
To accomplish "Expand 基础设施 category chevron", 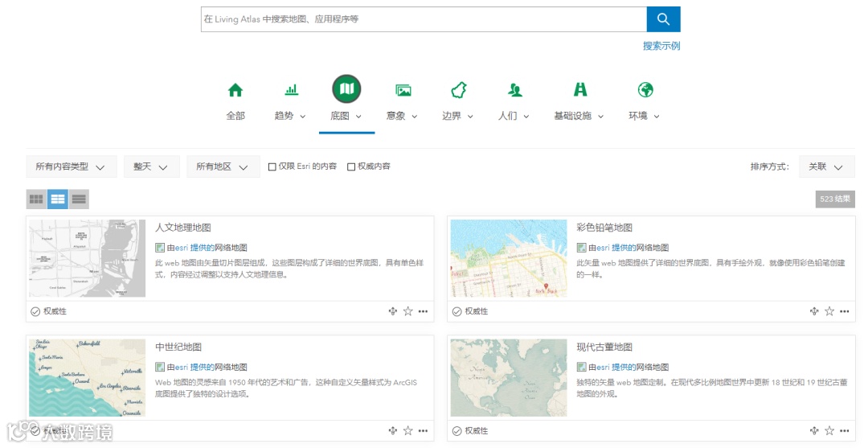I will click(x=600, y=117).
